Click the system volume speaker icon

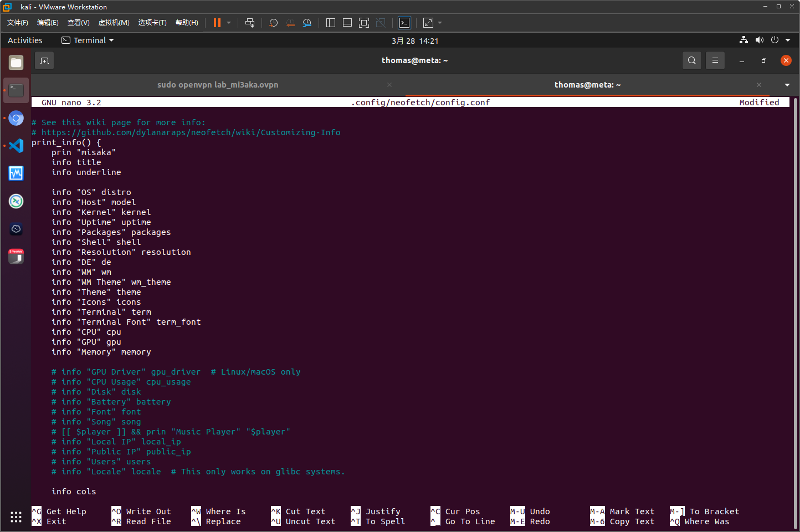point(759,40)
